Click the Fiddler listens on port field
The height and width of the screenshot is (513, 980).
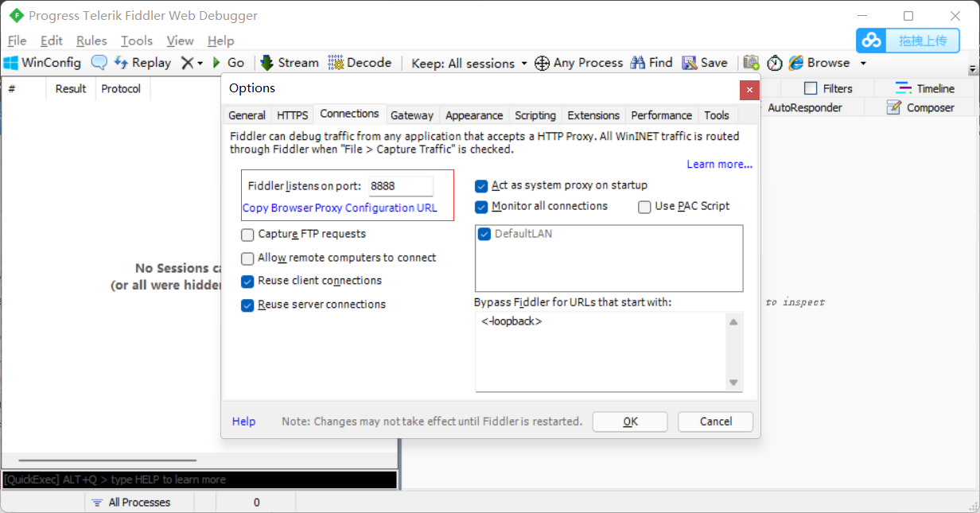[401, 186]
